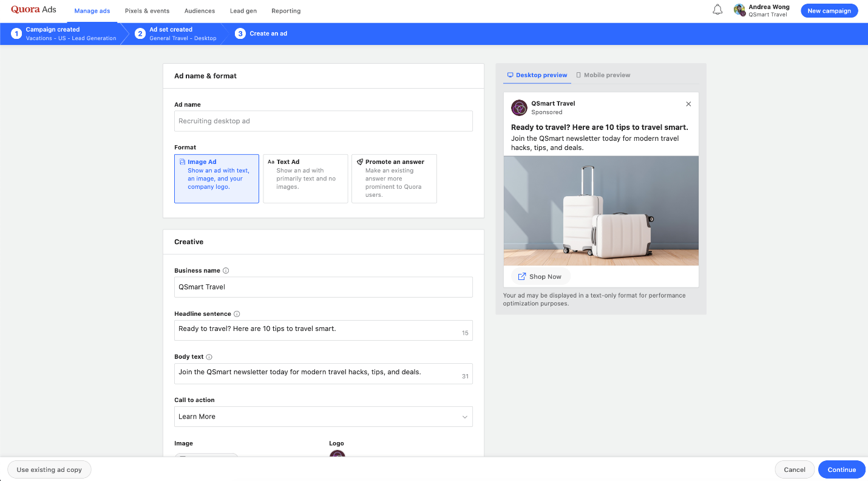Click the New campaign button
Viewport: 868px width, 481px height.
coord(829,11)
